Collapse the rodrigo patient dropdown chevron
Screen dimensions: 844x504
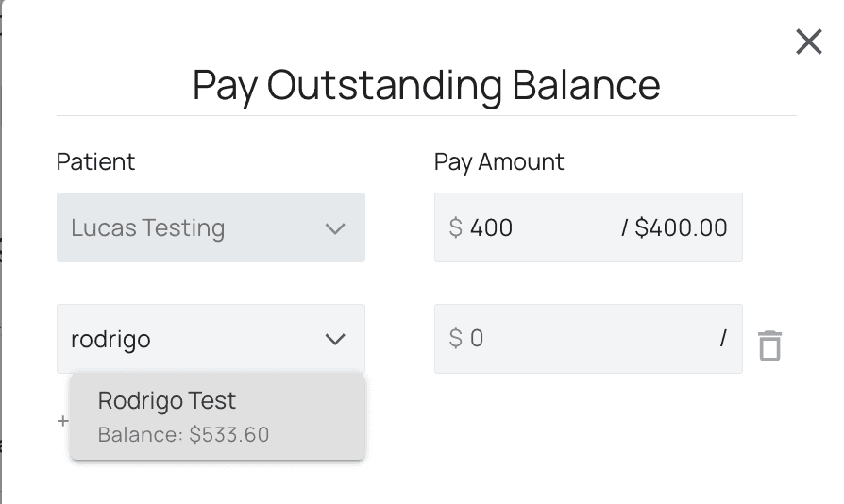[x=335, y=339]
